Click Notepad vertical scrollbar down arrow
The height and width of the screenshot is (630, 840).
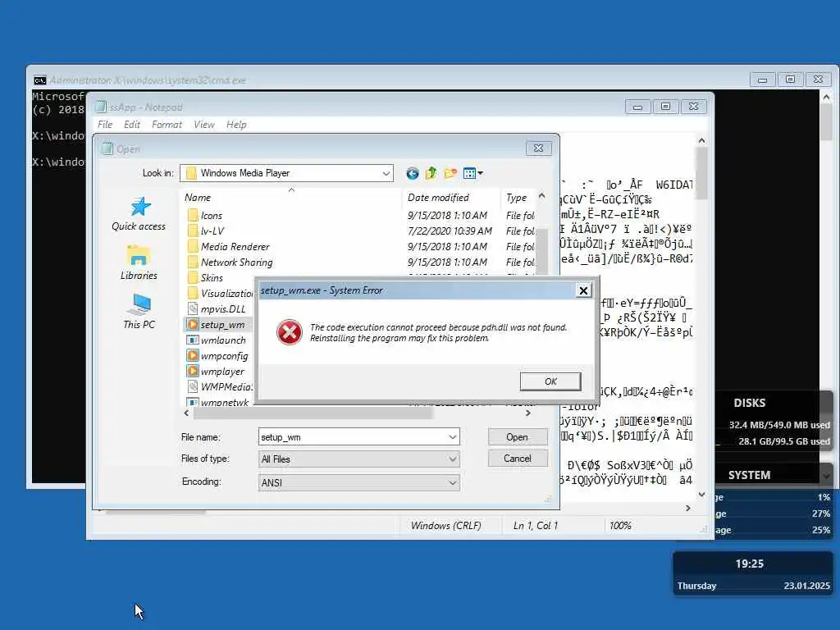pyautogui.click(x=702, y=495)
